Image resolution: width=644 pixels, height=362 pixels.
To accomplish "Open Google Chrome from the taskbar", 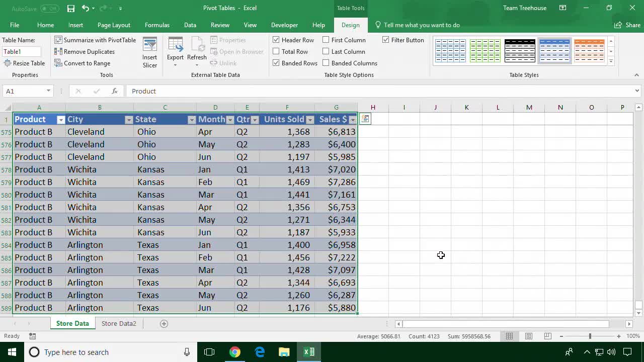I will coord(235,352).
